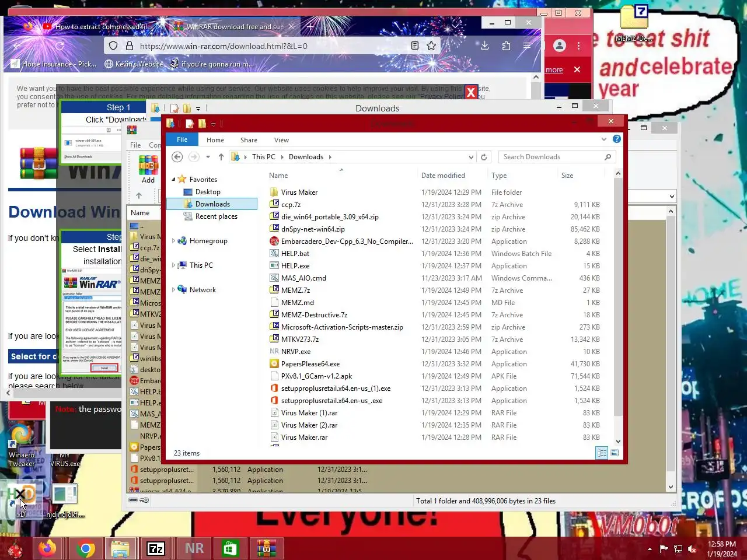Sort files by the Size column
The height and width of the screenshot is (560, 747).
pos(567,176)
